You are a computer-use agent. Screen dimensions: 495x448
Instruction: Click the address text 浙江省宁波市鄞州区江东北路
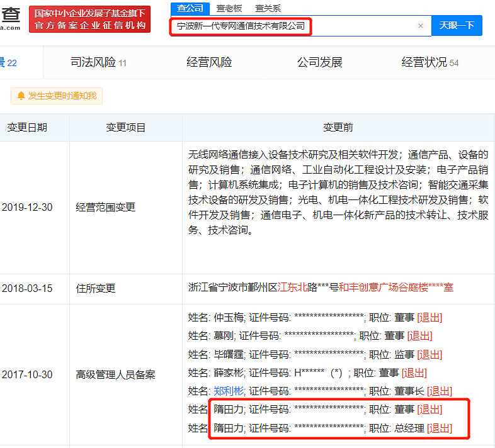(321, 287)
